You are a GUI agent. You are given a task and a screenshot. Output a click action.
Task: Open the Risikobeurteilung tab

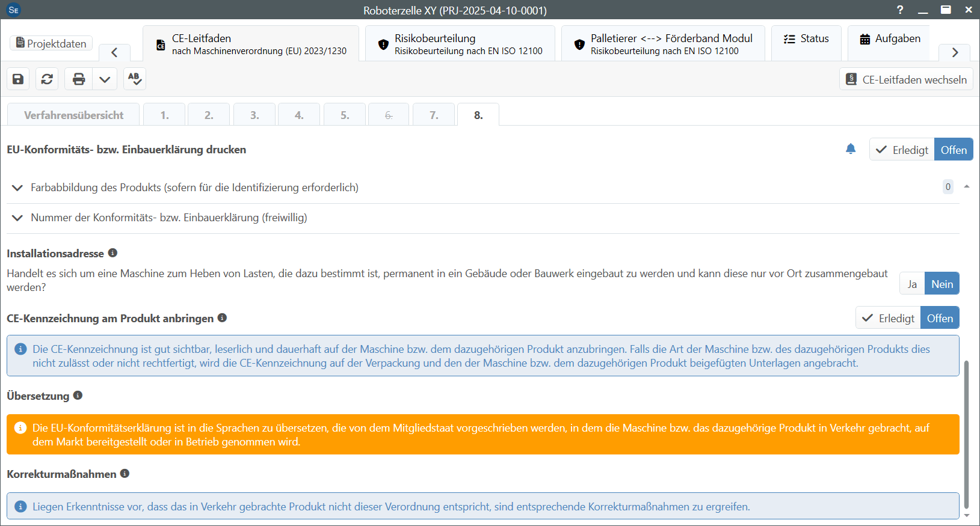460,44
